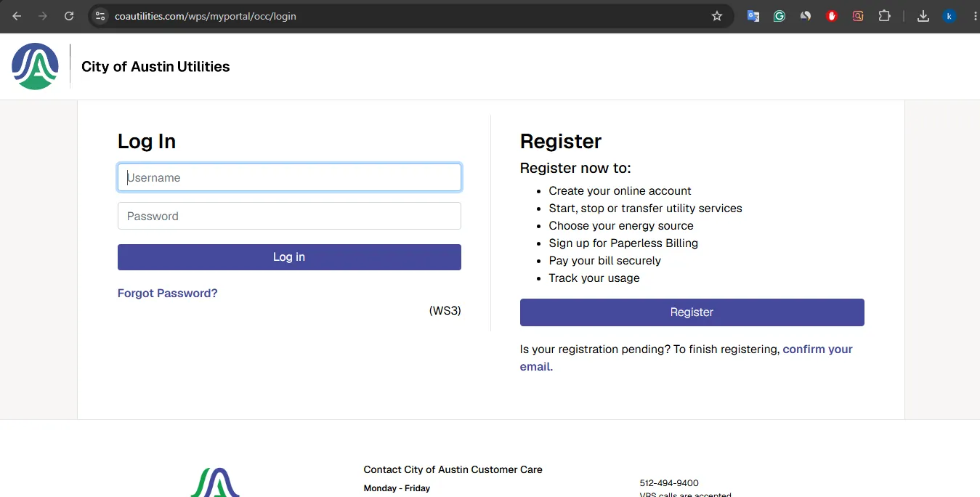Click the Register button
The width and height of the screenshot is (980, 497).
tap(692, 312)
